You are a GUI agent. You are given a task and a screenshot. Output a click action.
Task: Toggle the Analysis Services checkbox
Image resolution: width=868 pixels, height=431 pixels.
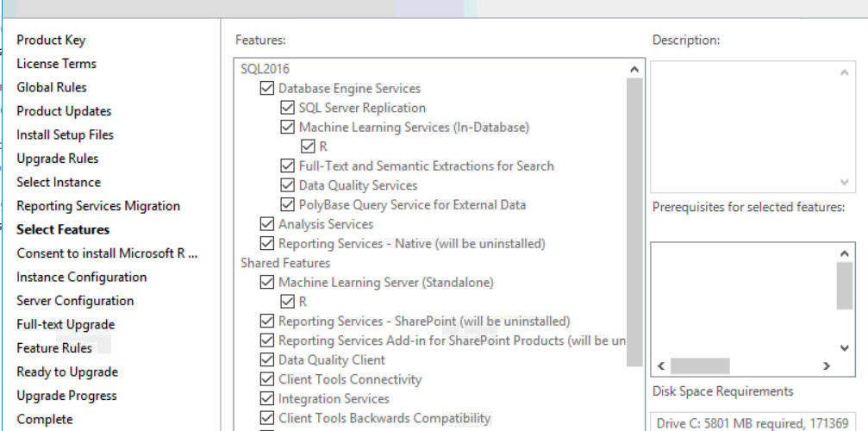(x=267, y=224)
